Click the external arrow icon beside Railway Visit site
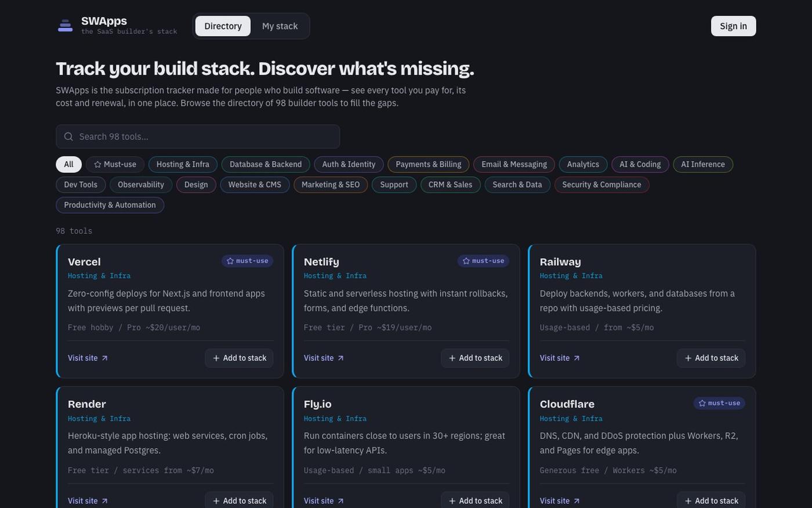 pyautogui.click(x=577, y=358)
